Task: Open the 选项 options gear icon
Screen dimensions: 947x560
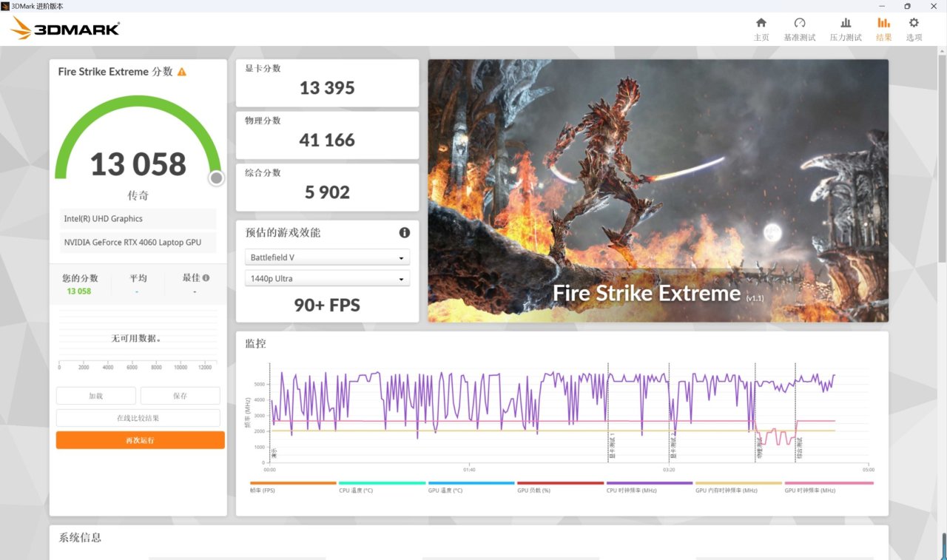Action: click(x=914, y=23)
